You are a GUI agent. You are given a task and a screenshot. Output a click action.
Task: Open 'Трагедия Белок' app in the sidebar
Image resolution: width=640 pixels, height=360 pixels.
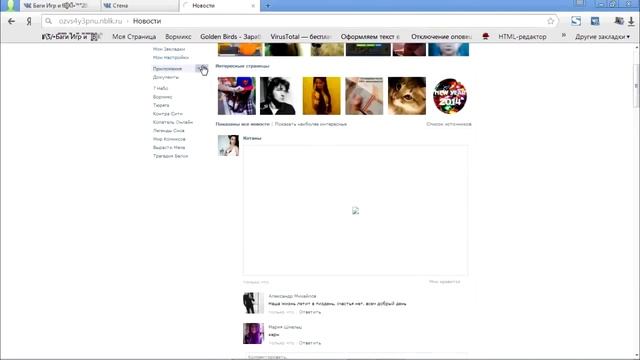pyautogui.click(x=170, y=156)
